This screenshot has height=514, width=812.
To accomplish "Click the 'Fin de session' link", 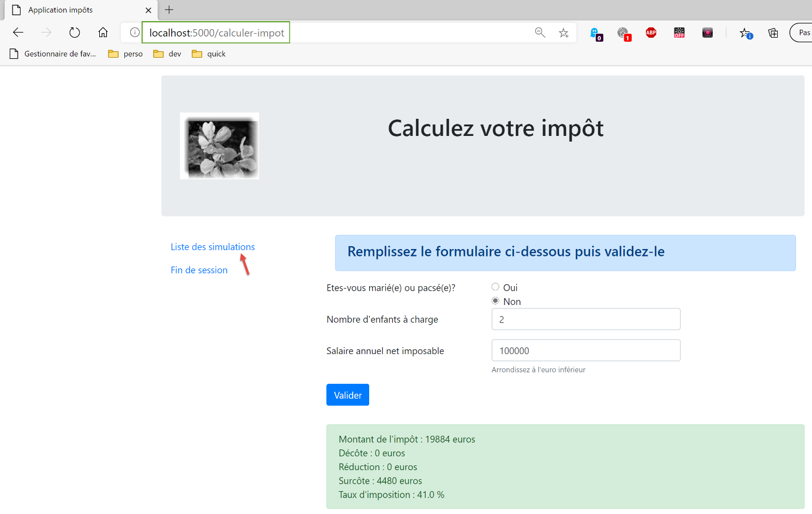I will (x=199, y=270).
